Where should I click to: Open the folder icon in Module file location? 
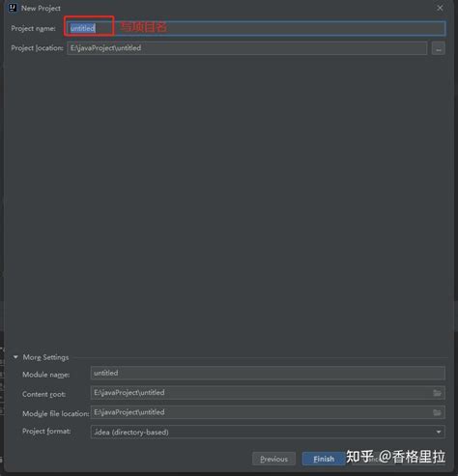point(437,412)
